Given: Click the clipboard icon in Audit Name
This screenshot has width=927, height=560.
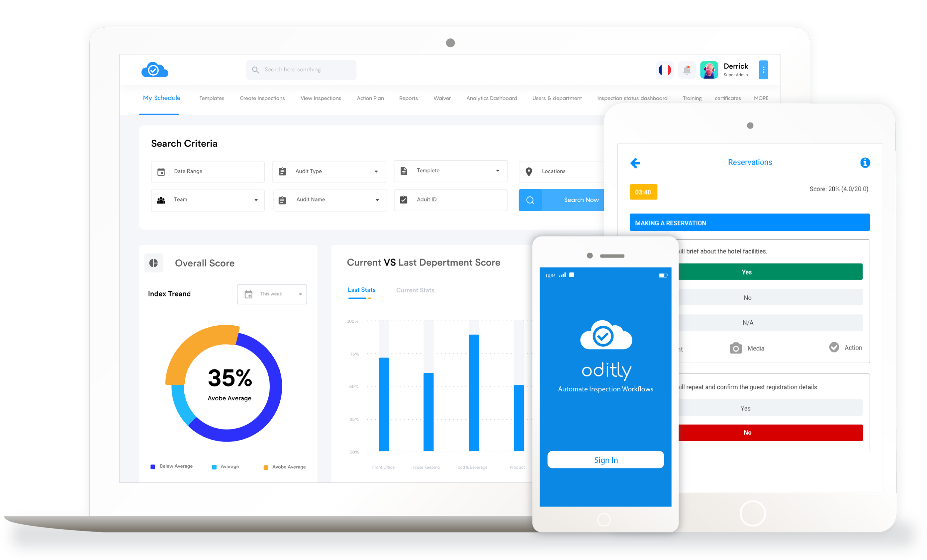Looking at the screenshot, I should [282, 200].
